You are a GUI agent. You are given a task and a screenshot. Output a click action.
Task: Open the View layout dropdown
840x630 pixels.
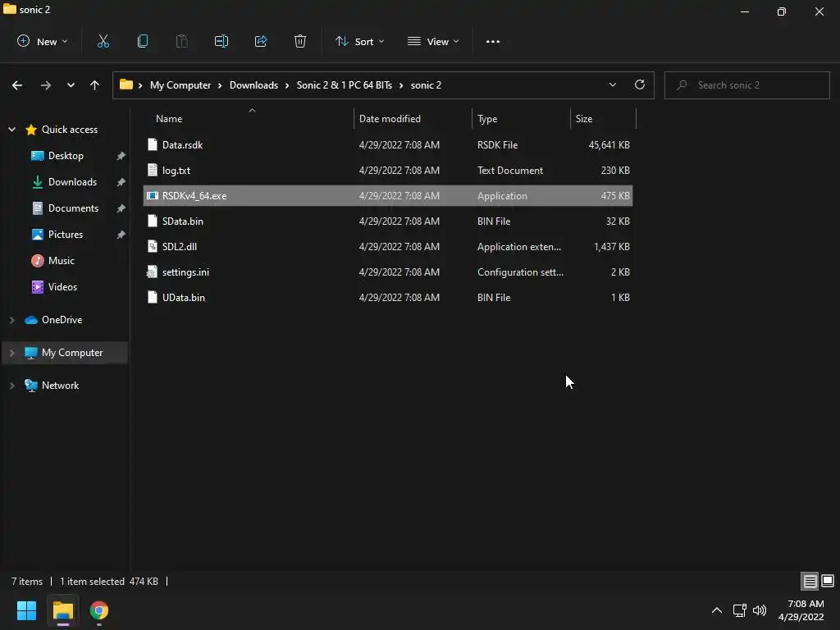click(433, 41)
